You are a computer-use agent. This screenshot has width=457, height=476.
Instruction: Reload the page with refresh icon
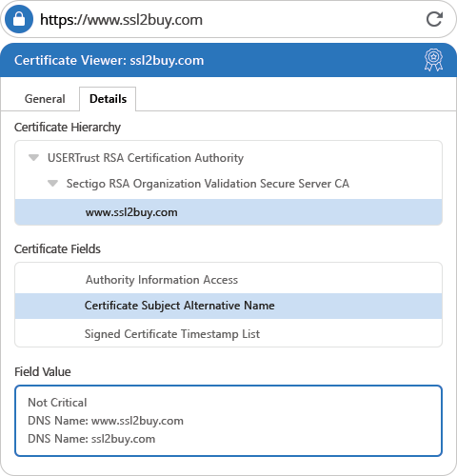pyautogui.click(x=434, y=19)
